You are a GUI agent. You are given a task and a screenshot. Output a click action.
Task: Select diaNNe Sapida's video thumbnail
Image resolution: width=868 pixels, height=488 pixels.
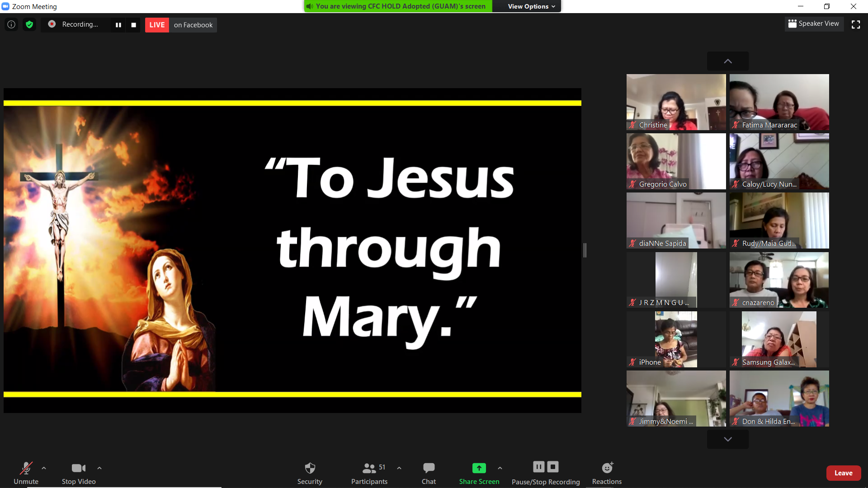(676, 221)
